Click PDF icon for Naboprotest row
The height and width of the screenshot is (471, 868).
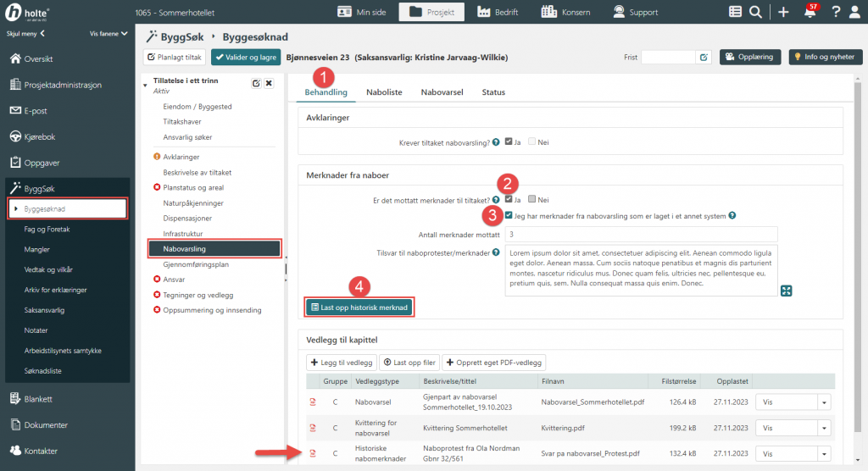[312, 454]
